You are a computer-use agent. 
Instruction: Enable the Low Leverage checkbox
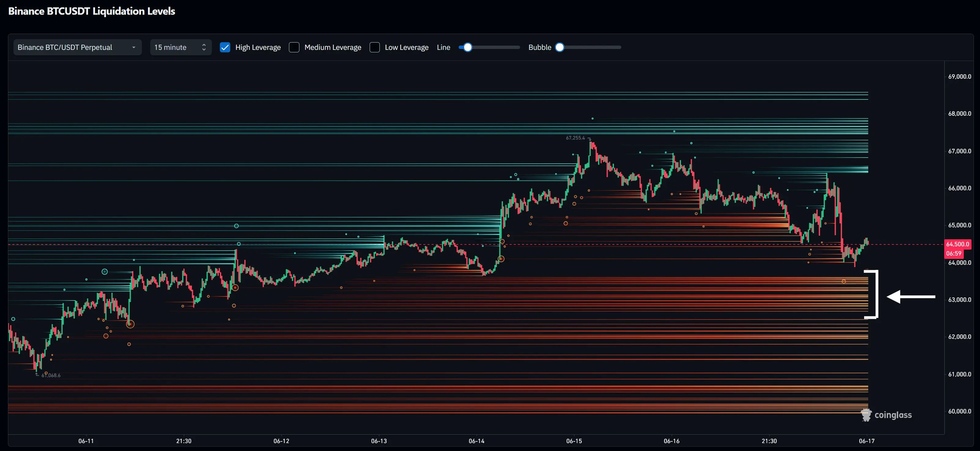click(x=375, y=47)
